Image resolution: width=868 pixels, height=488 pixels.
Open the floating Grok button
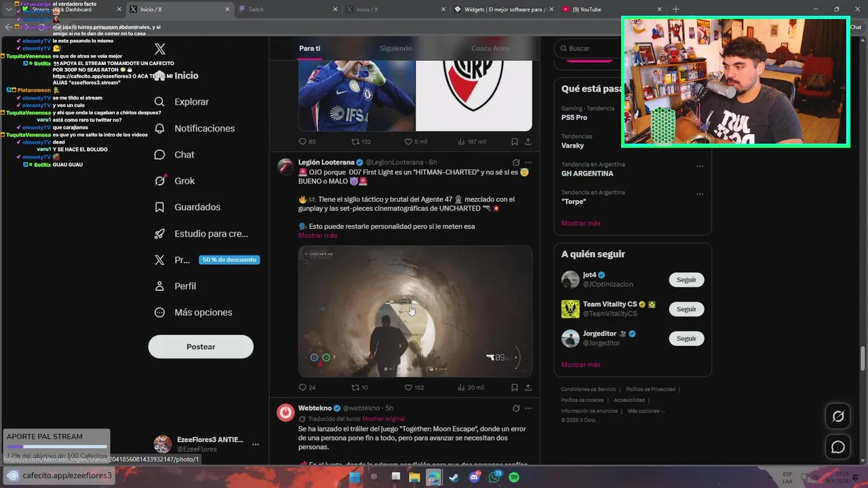click(x=838, y=416)
